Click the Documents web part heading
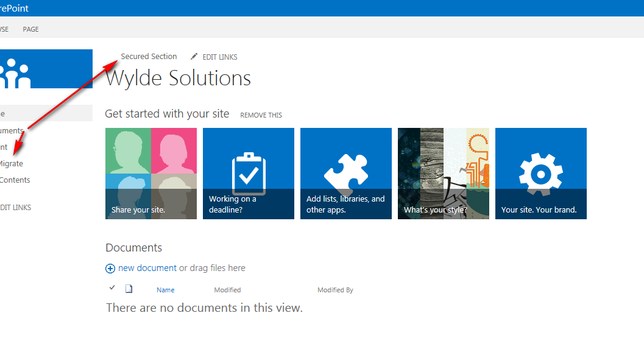644x338 pixels. 134,248
